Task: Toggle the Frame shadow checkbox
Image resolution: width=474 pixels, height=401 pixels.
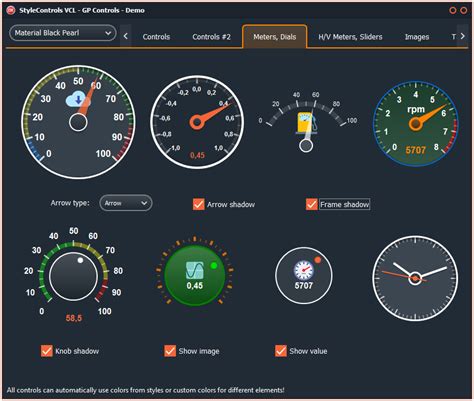Action: point(312,204)
